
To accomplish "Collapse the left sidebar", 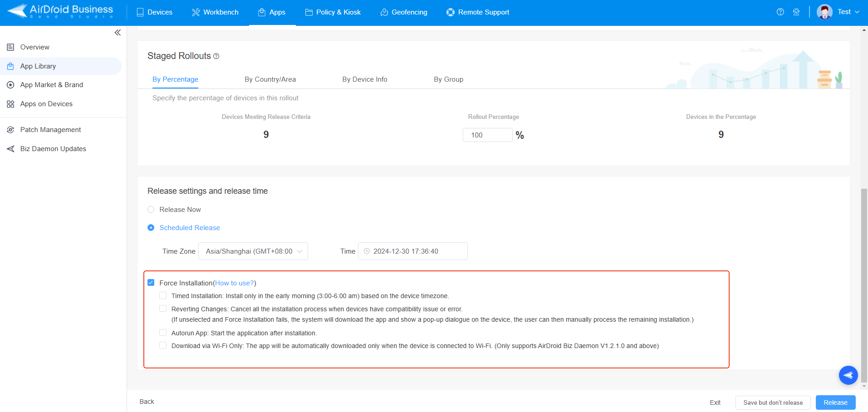I will (x=118, y=32).
